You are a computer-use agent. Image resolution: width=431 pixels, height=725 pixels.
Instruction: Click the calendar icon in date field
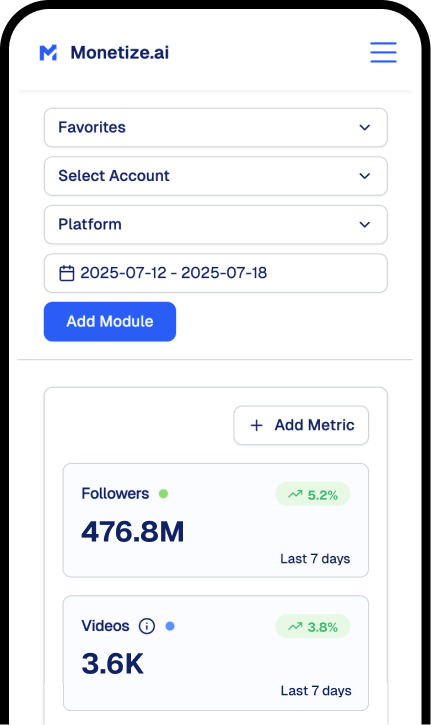pyautogui.click(x=67, y=273)
